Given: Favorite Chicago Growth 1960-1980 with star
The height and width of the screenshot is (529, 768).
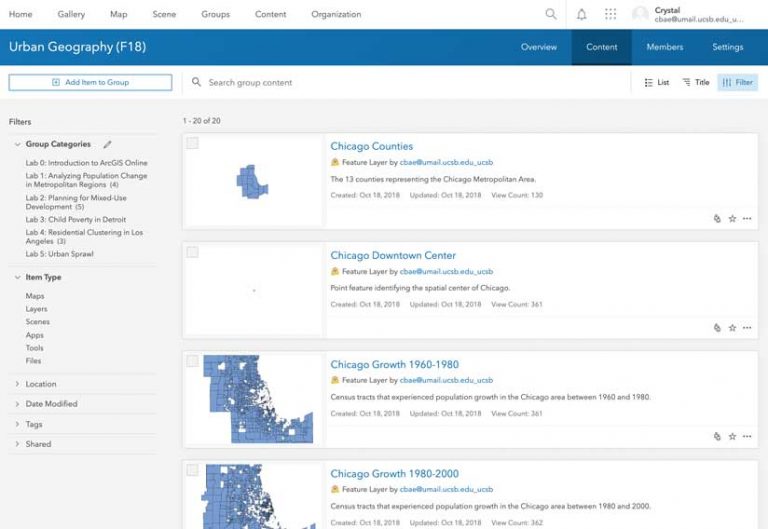Looking at the screenshot, I should 732,436.
